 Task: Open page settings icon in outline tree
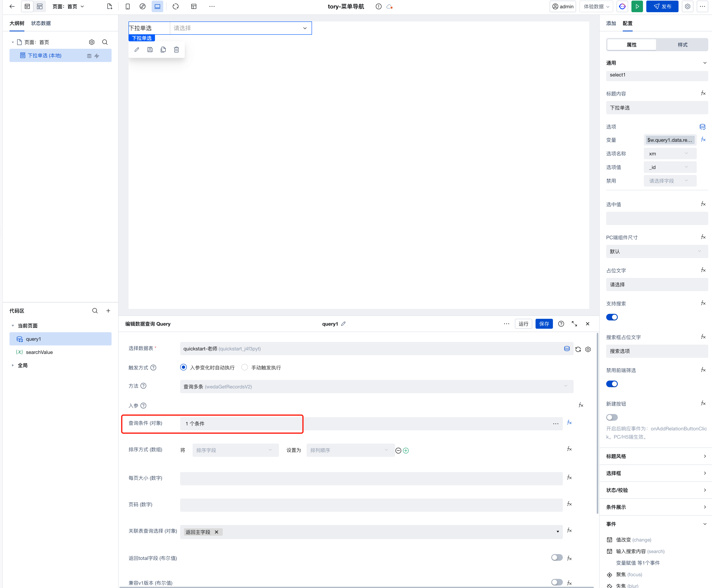92,42
